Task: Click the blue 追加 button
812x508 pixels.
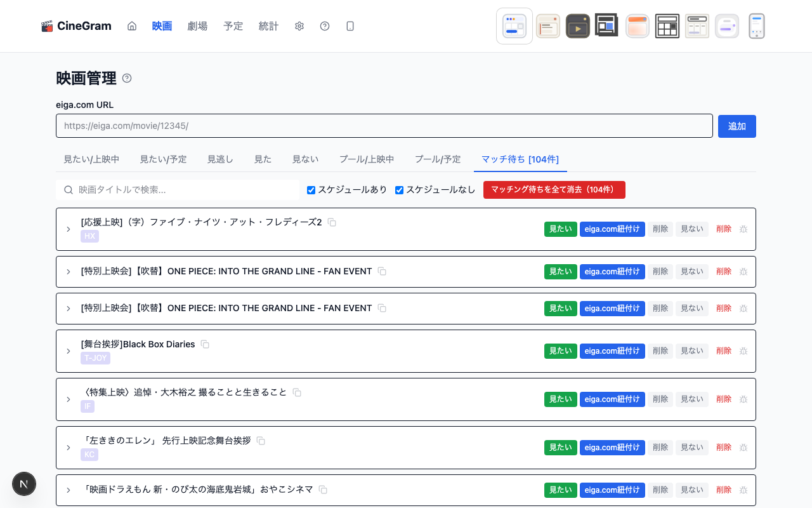Action: pos(737,126)
